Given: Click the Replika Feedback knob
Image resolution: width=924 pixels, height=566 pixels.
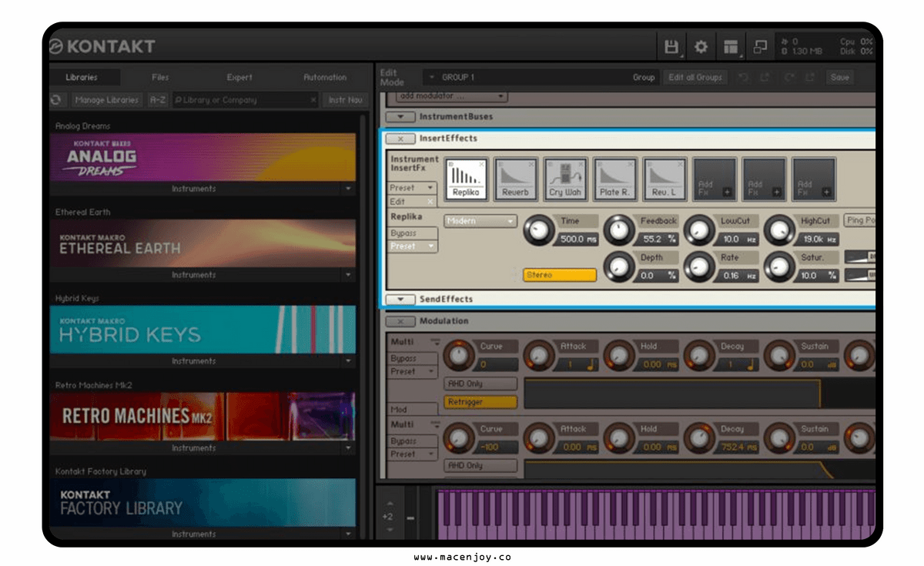Looking at the screenshot, I should pyautogui.click(x=619, y=229).
